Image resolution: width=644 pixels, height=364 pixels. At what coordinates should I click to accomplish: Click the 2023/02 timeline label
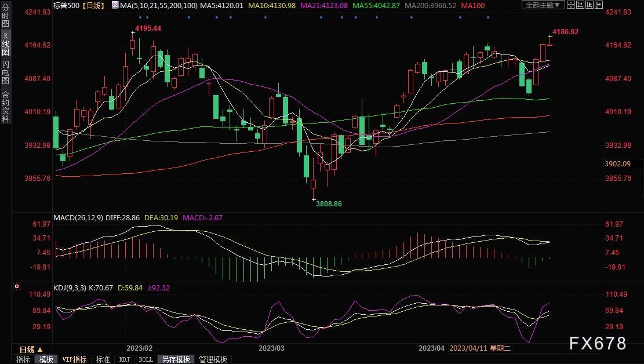pos(139,348)
